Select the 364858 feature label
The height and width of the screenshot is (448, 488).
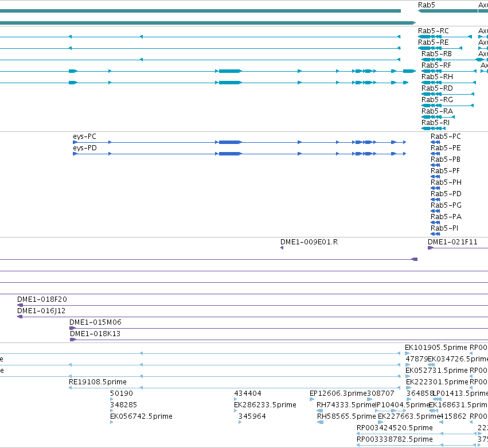(420, 394)
